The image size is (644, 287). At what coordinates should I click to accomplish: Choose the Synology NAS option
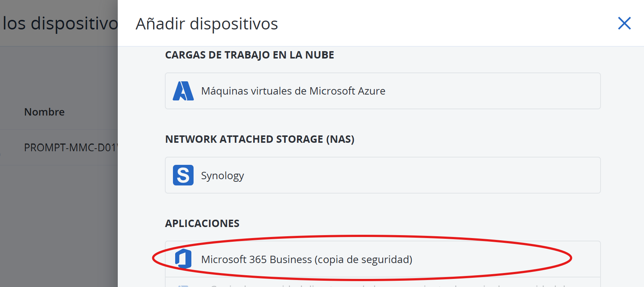222,176
